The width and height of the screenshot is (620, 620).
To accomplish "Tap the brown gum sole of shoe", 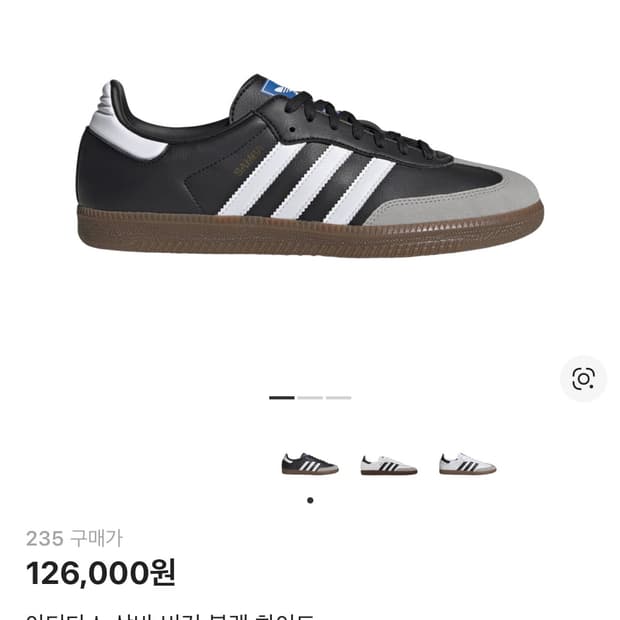I will coord(310,231).
